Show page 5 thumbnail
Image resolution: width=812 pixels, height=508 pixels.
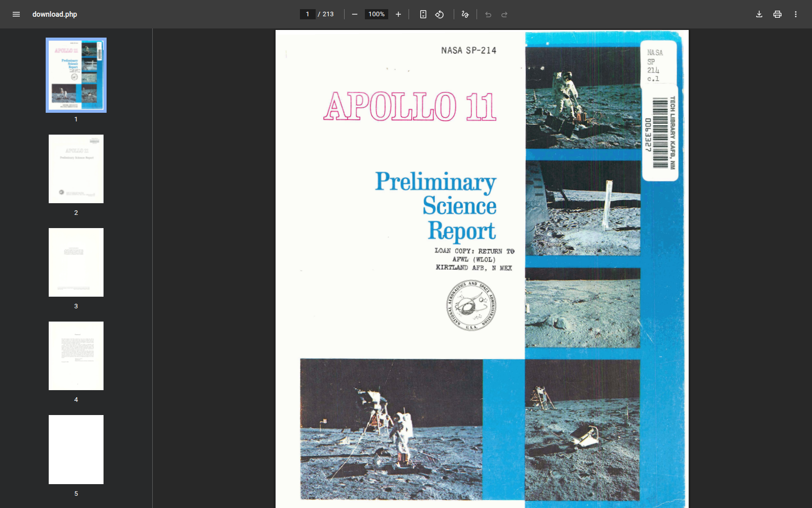pyautogui.click(x=76, y=450)
